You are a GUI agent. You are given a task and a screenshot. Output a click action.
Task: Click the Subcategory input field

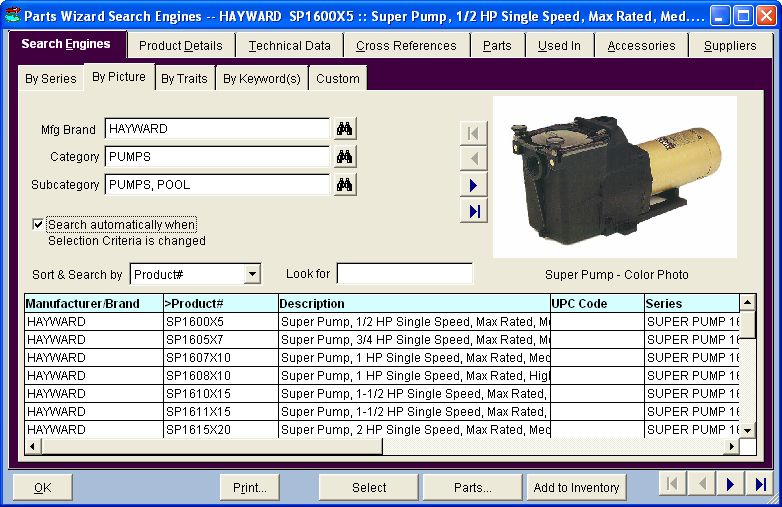[x=217, y=184]
